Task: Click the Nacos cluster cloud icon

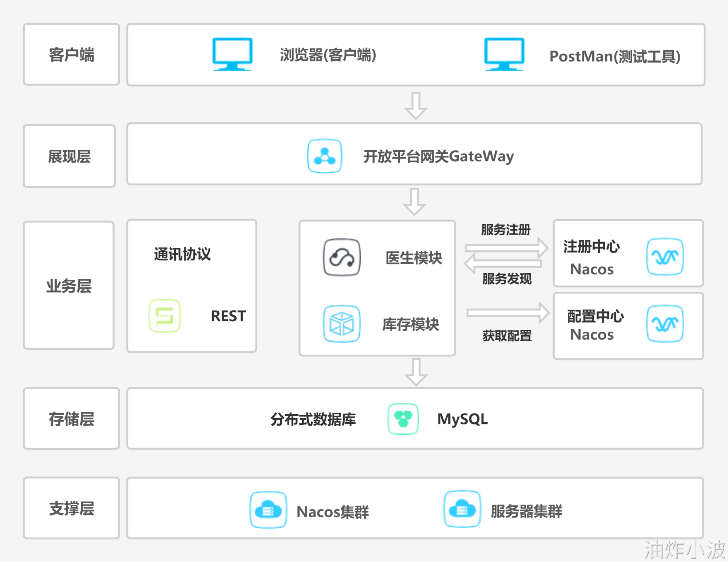Action: pos(268,509)
